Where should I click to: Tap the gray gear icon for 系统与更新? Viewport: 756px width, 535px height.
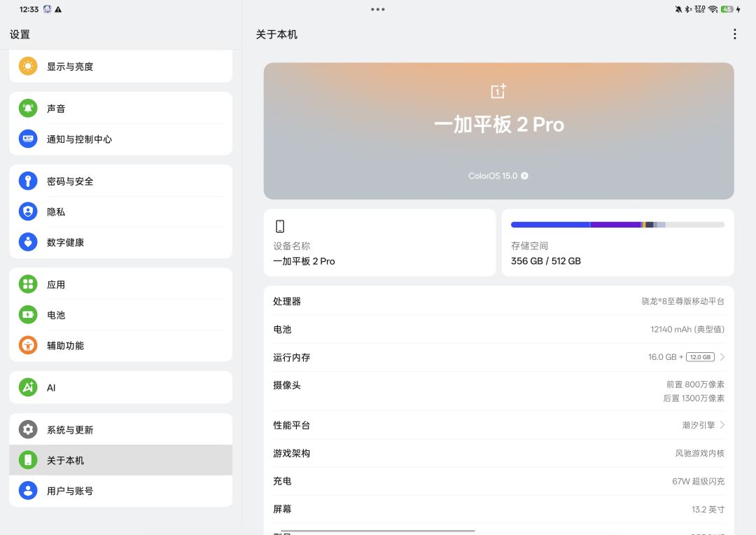(28, 429)
